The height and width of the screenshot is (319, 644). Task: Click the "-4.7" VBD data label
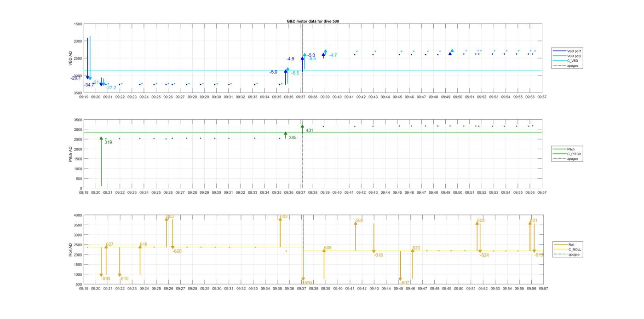pos(333,55)
